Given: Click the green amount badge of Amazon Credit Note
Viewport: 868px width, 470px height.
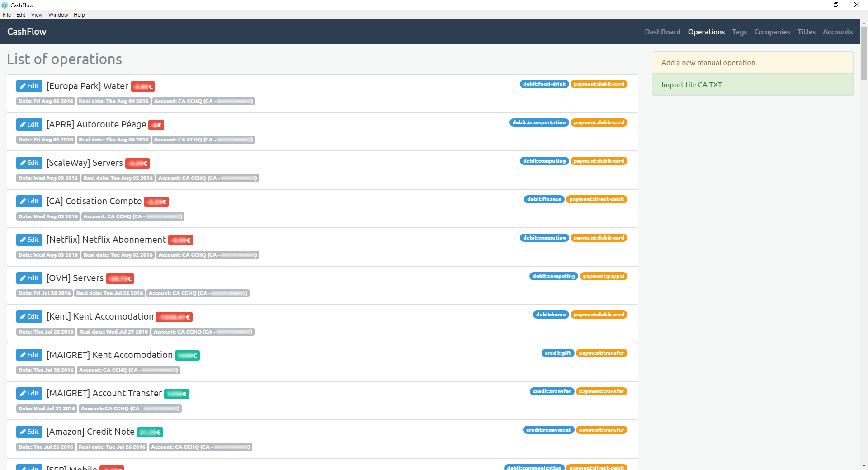Looking at the screenshot, I should 150,432.
